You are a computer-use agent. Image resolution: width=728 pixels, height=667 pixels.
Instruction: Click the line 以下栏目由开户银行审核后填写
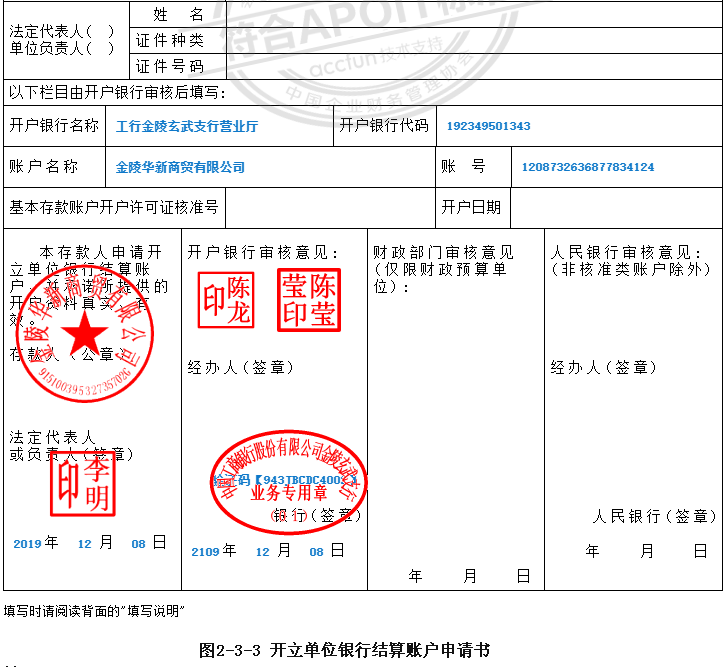coord(117,92)
